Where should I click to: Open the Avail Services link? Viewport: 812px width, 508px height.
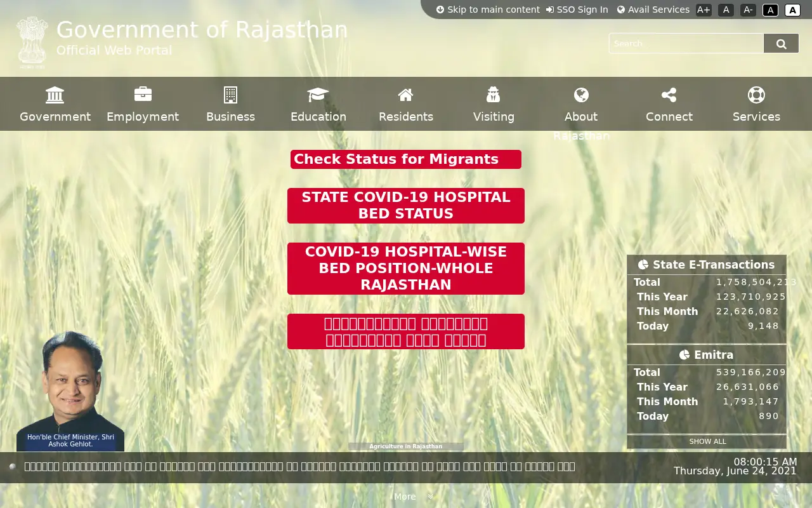[653, 10]
